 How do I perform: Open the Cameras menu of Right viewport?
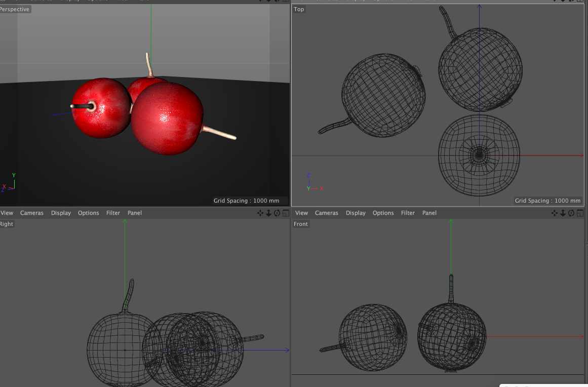point(32,213)
